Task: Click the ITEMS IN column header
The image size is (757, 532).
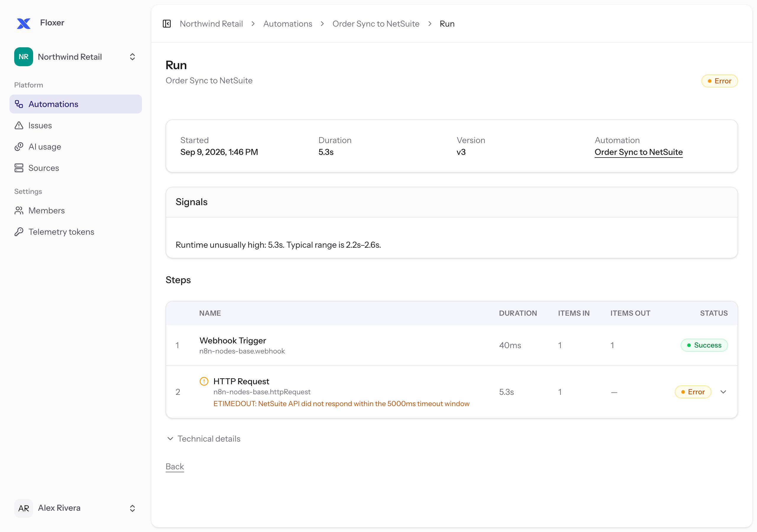Action: pyautogui.click(x=574, y=313)
